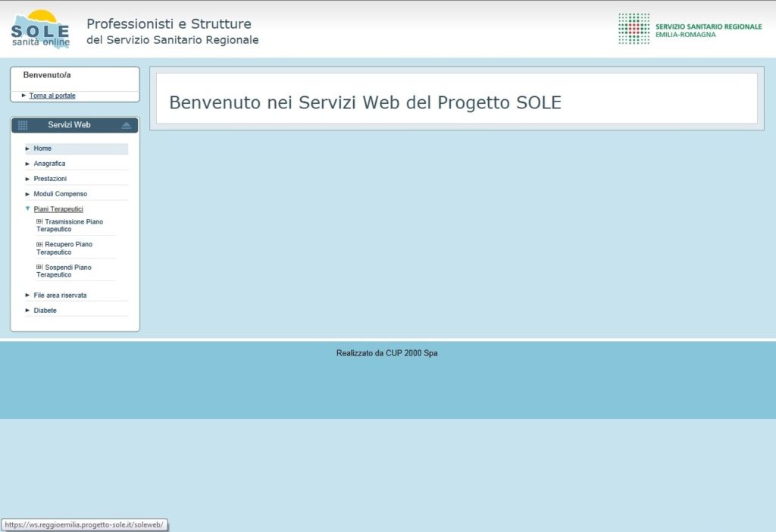Click the icon beside Recupero Piano Terapeutico
The image size is (776, 532).
[39, 244]
